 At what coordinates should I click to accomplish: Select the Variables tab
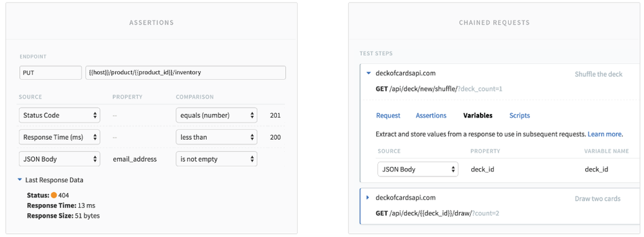(478, 115)
